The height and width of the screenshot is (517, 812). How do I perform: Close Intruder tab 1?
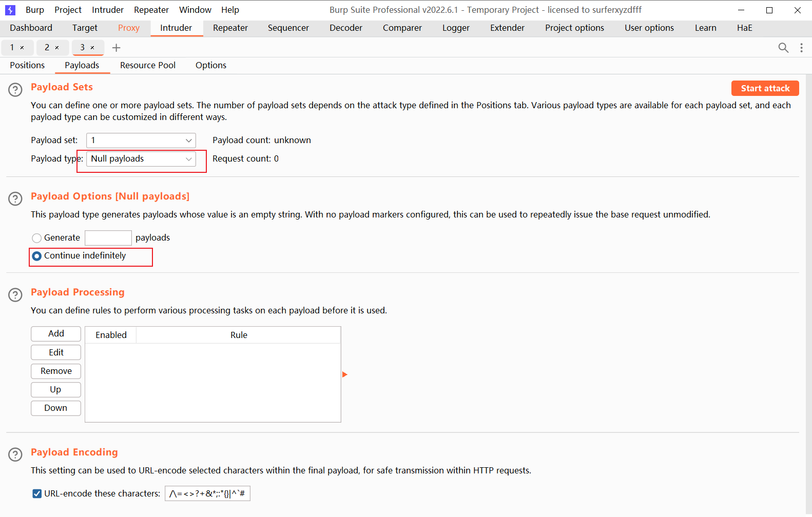pos(22,48)
